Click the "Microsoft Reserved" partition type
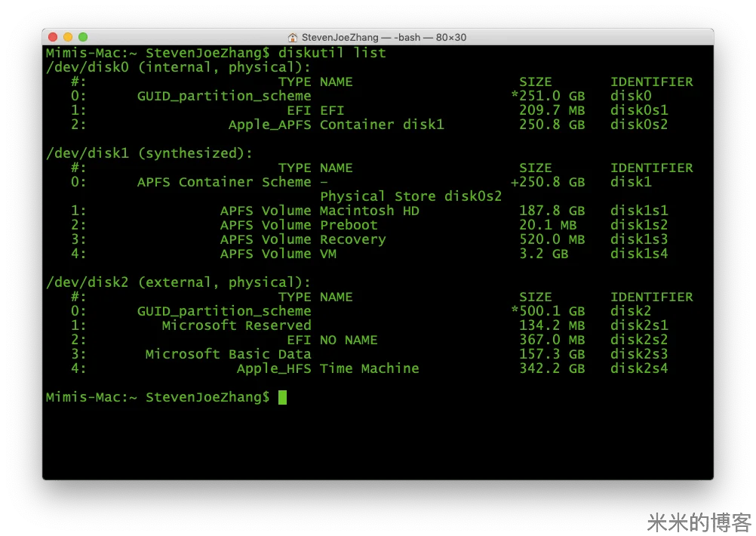The width and height of the screenshot is (756, 536). (x=237, y=325)
